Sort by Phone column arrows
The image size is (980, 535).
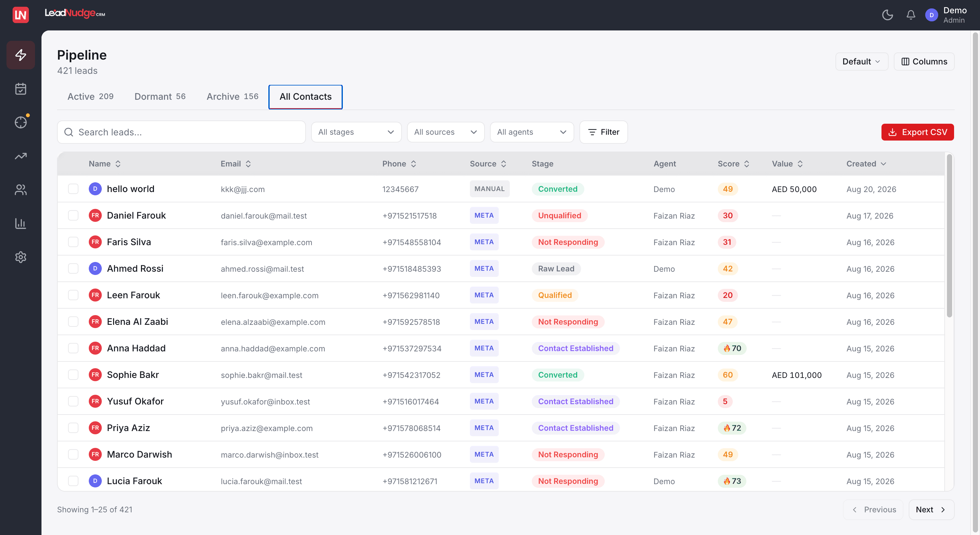tap(414, 164)
